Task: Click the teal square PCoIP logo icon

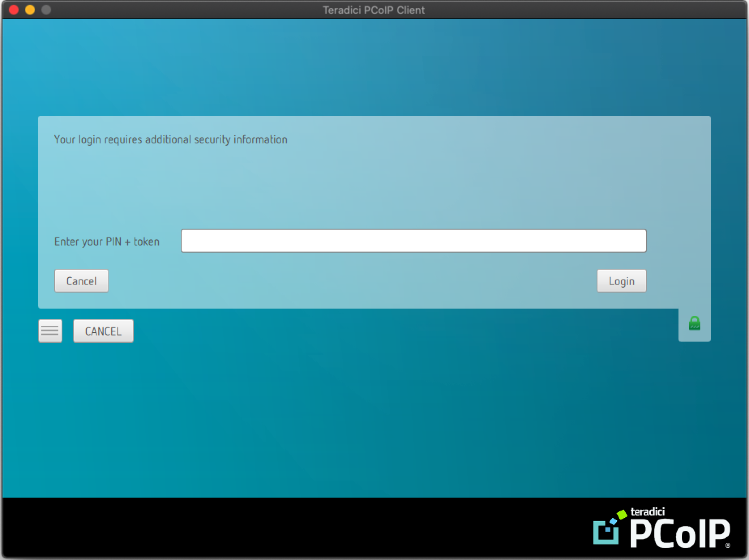Action: [606, 533]
